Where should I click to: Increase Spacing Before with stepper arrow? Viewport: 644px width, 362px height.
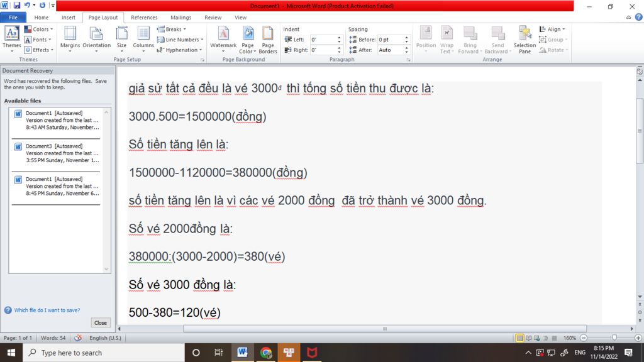tap(407, 37)
